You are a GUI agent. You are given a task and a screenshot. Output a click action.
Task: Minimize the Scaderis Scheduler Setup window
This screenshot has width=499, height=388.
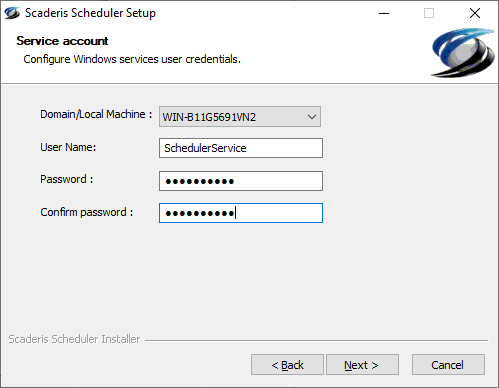tap(384, 13)
